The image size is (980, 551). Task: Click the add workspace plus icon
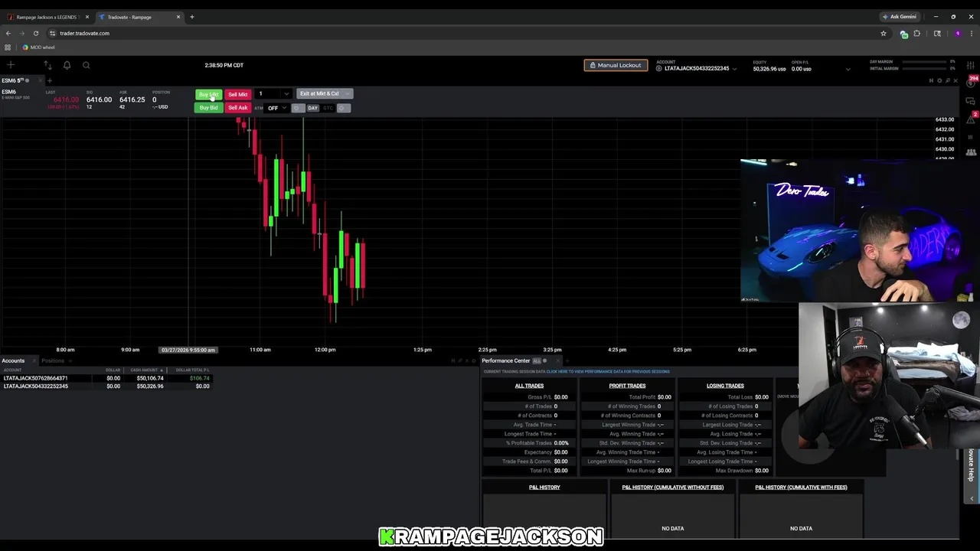click(x=11, y=65)
